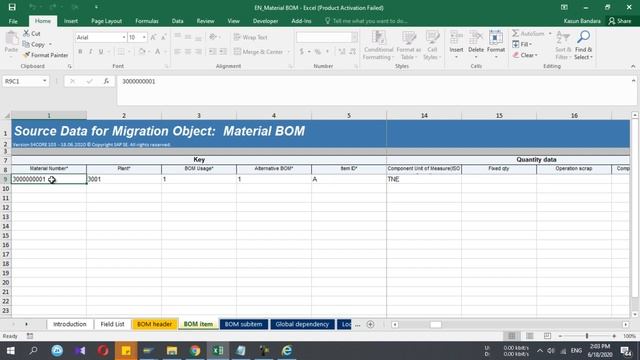
Task: Open the BOM subitem sheet
Action: 243,324
